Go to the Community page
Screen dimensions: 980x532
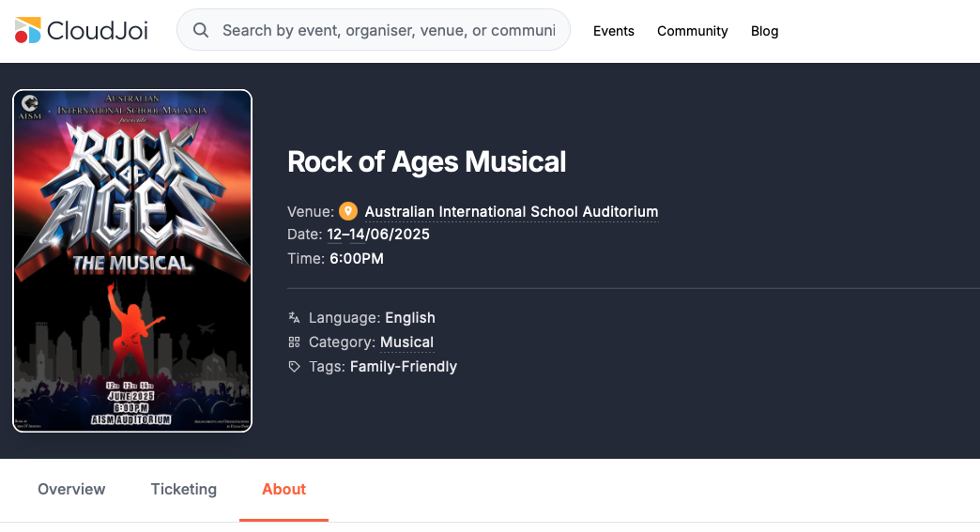pyautogui.click(x=692, y=31)
